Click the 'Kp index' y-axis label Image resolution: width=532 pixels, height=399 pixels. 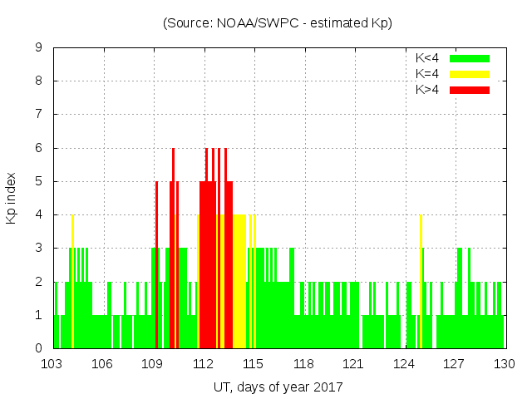click(x=12, y=198)
